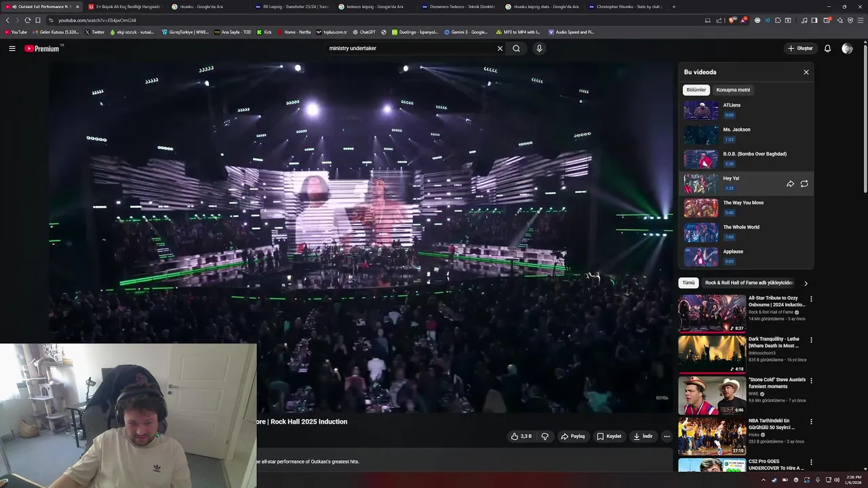
Task: Open the Home - Netflix bookmark
Action: (x=294, y=32)
